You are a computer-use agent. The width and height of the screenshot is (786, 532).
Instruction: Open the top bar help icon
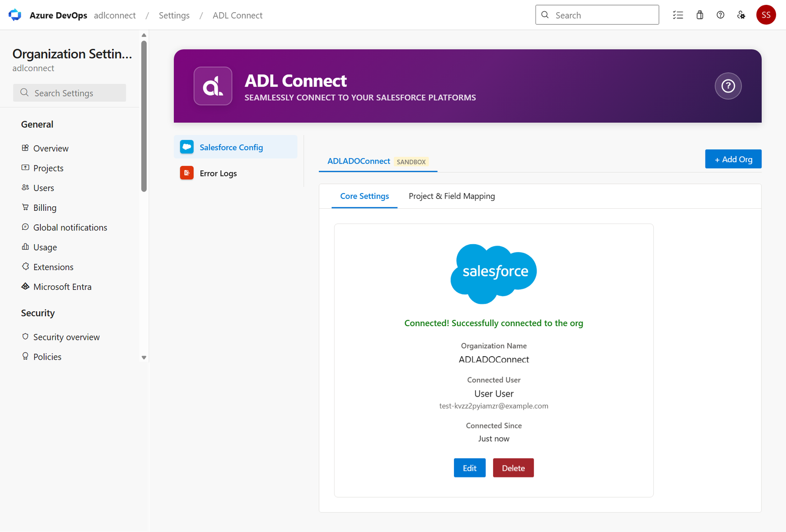[x=720, y=15]
